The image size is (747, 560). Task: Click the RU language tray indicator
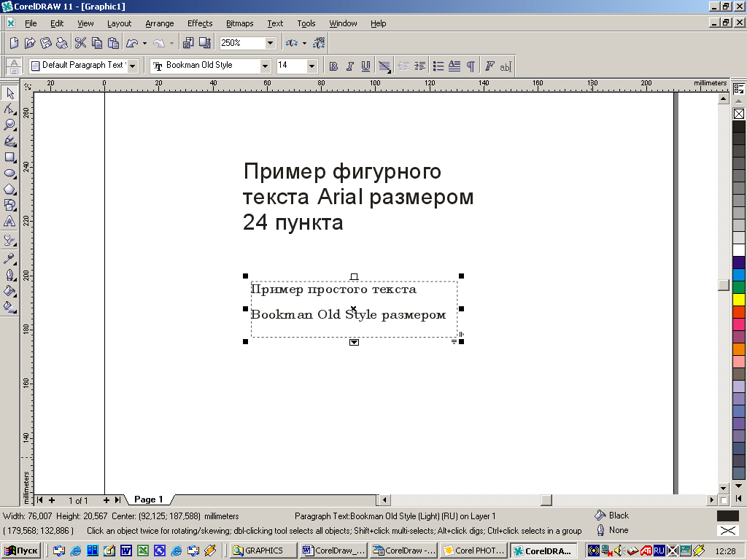click(659, 551)
